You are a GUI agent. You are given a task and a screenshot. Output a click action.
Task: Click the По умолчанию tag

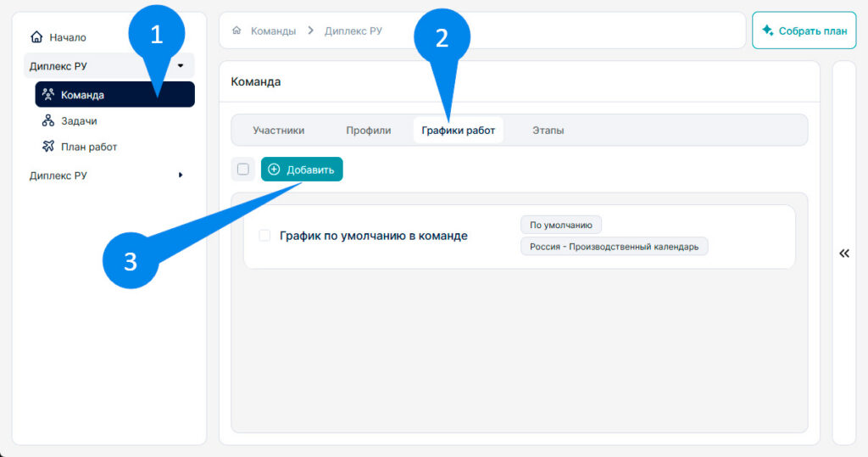(x=561, y=225)
